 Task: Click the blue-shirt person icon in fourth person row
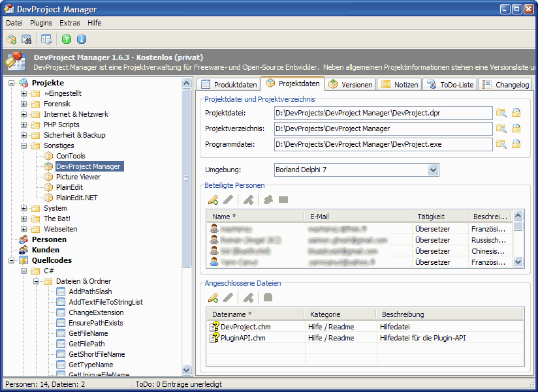(x=214, y=262)
